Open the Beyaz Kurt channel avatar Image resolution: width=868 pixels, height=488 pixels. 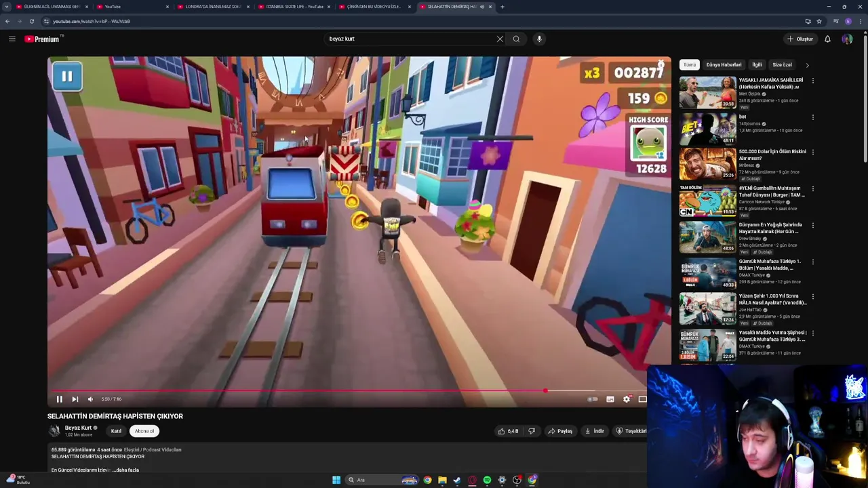(54, 430)
